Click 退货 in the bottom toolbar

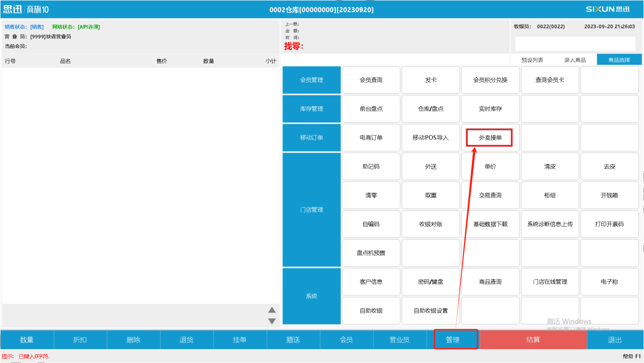(186, 340)
